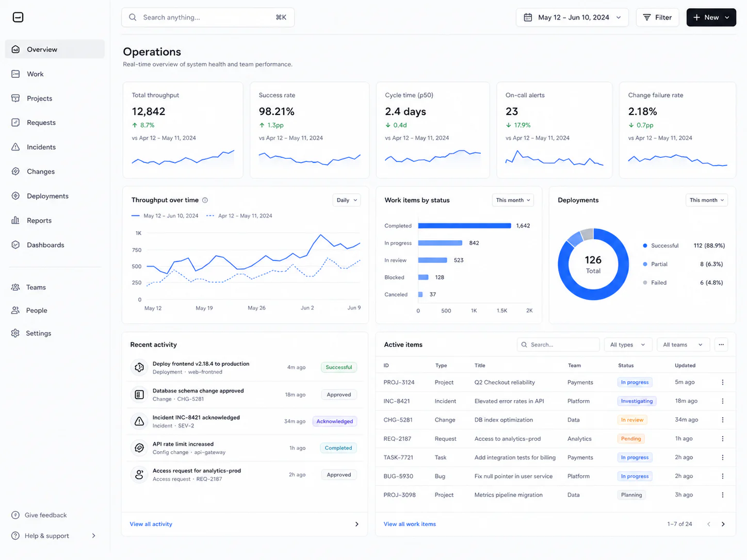Click the Database schema change activity icon

[139, 394]
